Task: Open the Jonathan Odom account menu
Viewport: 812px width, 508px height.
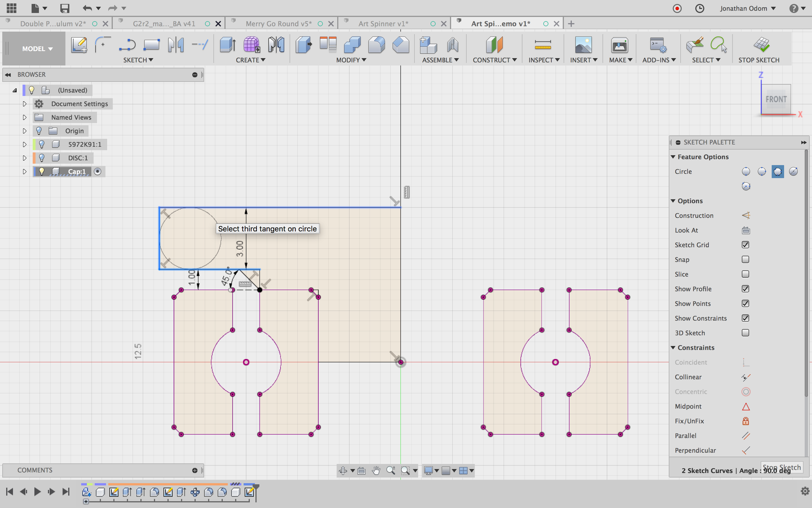Action: point(747,8)
